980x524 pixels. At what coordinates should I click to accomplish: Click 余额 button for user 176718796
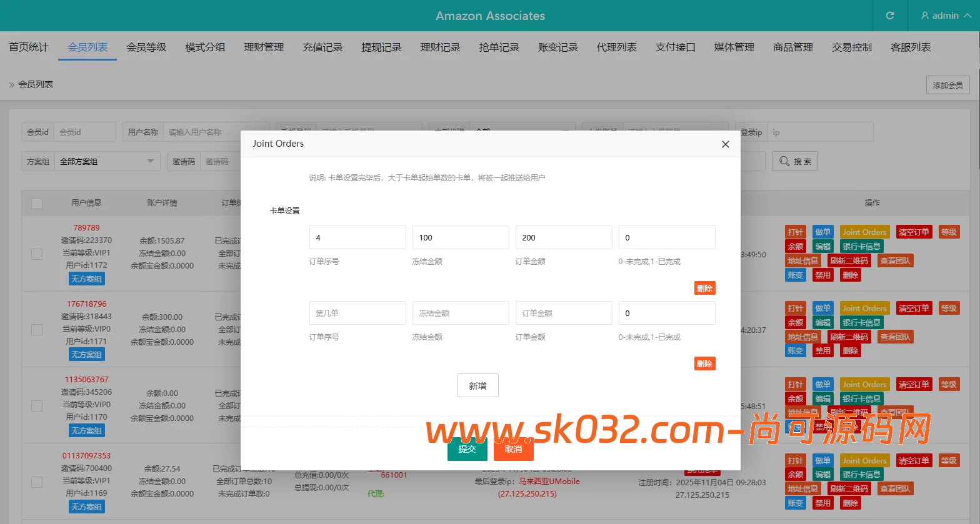tap(796, 323)
